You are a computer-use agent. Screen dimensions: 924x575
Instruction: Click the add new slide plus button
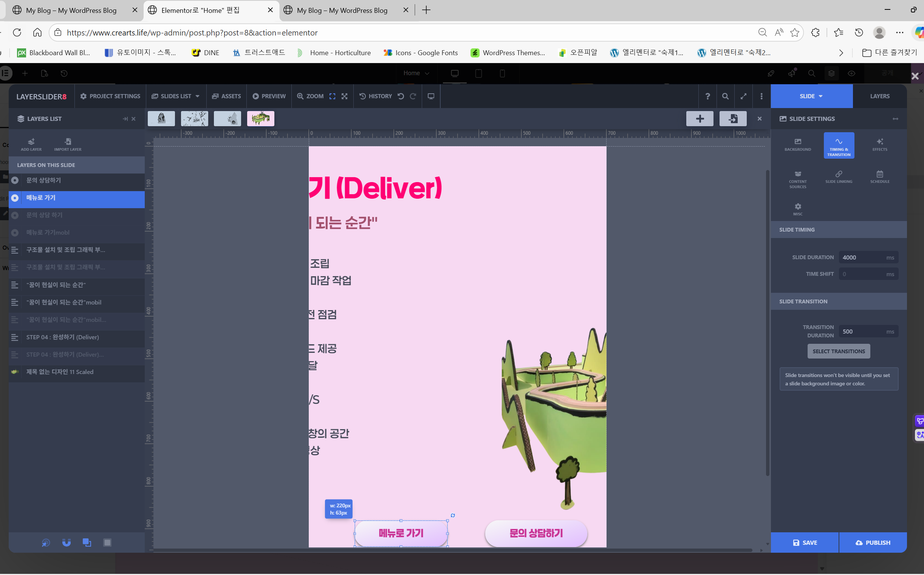(x=699, y=119)
